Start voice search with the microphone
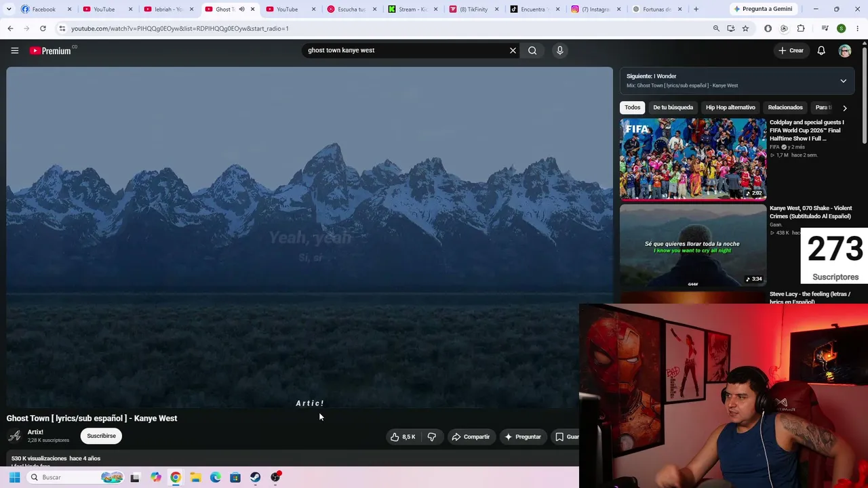The image size is (868, 488). [x=559, y=50]
